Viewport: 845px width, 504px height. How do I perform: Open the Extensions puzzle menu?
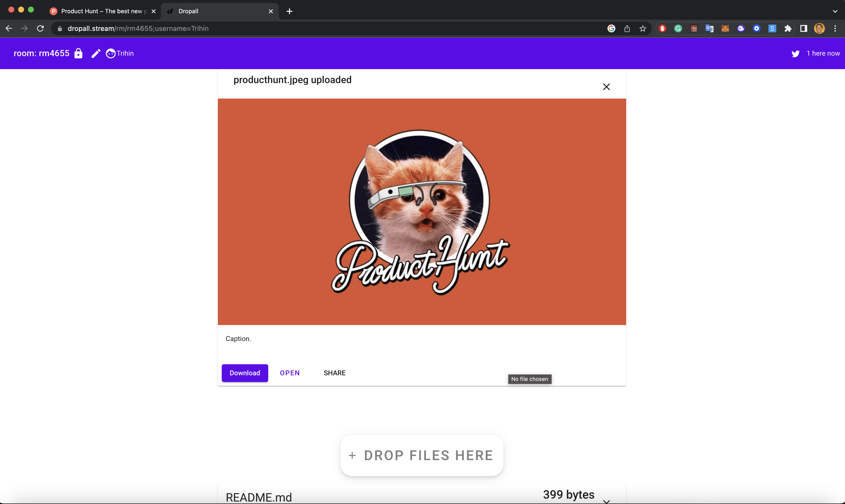[x=788, y=28]
